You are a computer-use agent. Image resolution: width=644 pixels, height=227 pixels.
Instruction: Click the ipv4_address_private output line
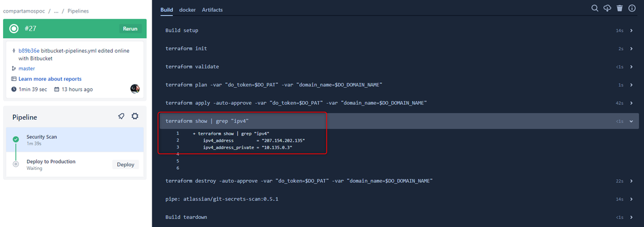tap(247, 147)
